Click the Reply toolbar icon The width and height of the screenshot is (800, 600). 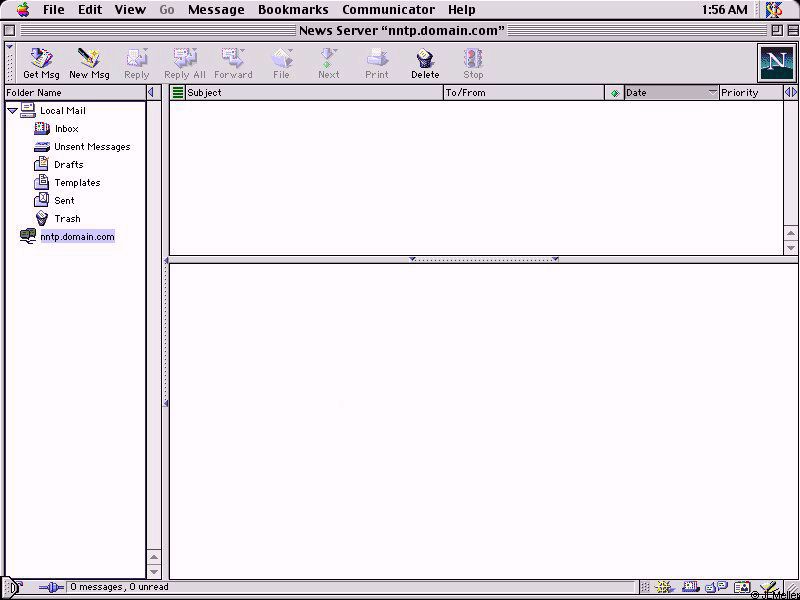(137, 63)
